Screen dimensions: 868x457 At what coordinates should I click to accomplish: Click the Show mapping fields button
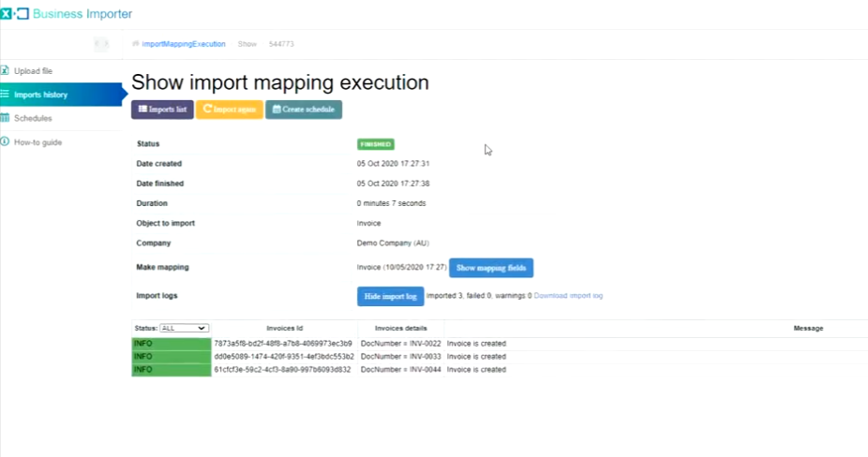point(491,268)
